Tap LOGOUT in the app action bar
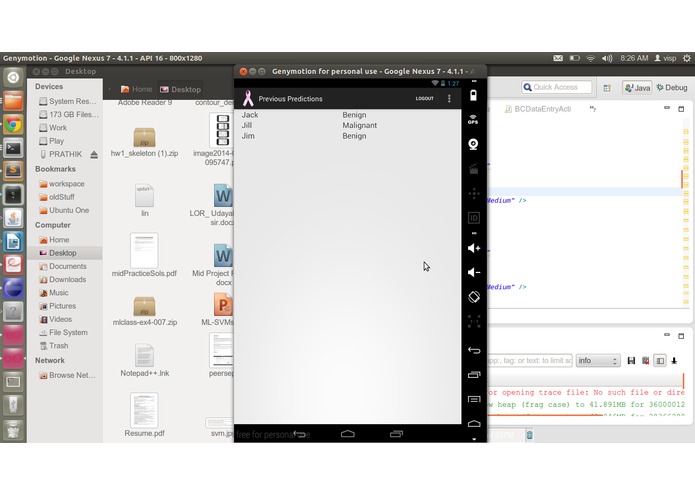Viewport: 695px width, 494px height. pyautogui.click(x=424, y=98)
